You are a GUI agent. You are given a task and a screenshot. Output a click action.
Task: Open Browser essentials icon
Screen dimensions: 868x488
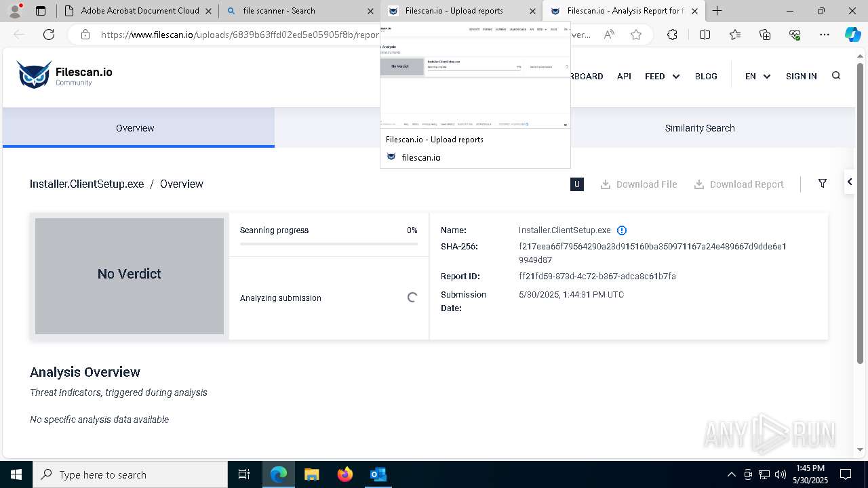[x=795, y=35]
